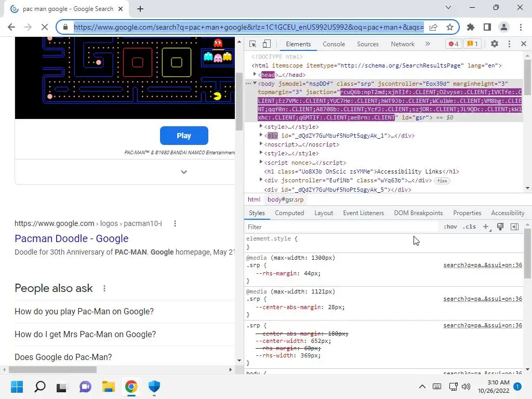The width and height of the screenshot is (532, 399).
Task: Click the inspect element picker icon
Action: (253, 44)
